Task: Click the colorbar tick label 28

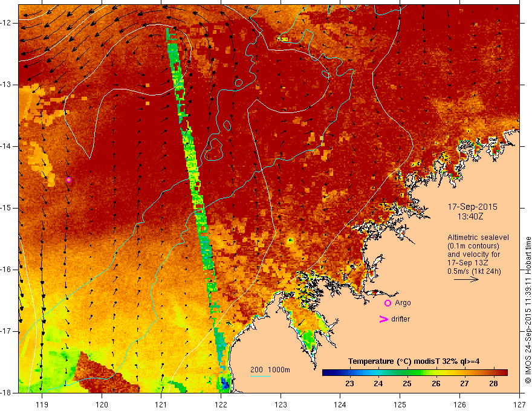Action: 494,384
